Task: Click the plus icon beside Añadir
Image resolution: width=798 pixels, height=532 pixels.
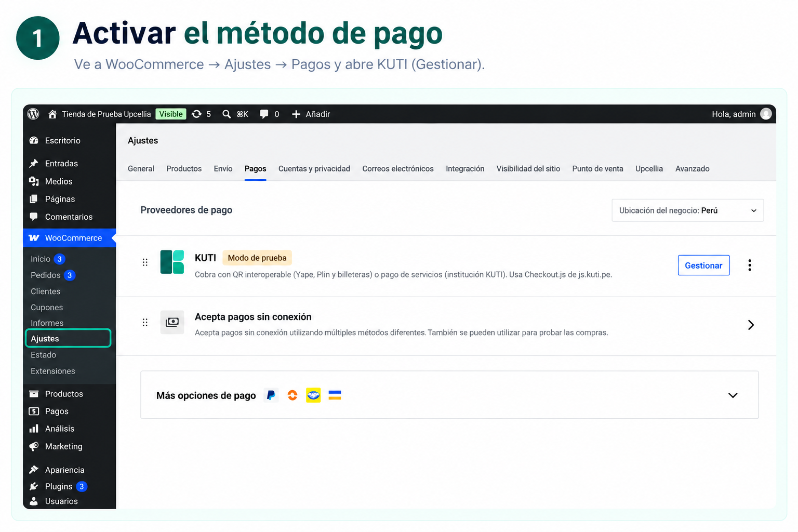Action: click(296, 114)
